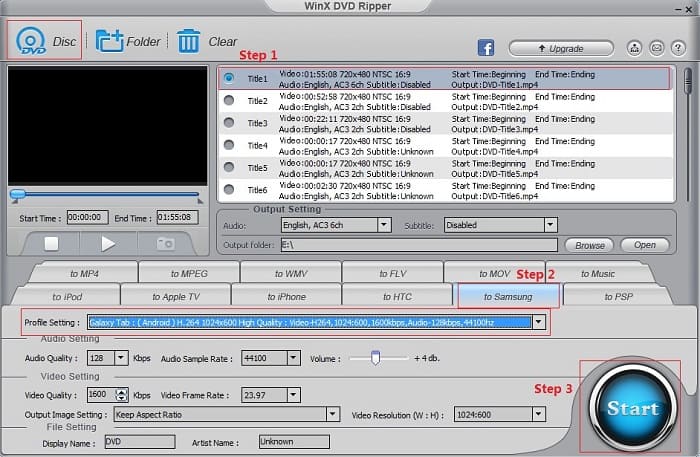The height and width of the screenshot is (457, 700).
Task: Clear the title list with the trash icon
Action: pyautogui.click(x=188, y=41)
